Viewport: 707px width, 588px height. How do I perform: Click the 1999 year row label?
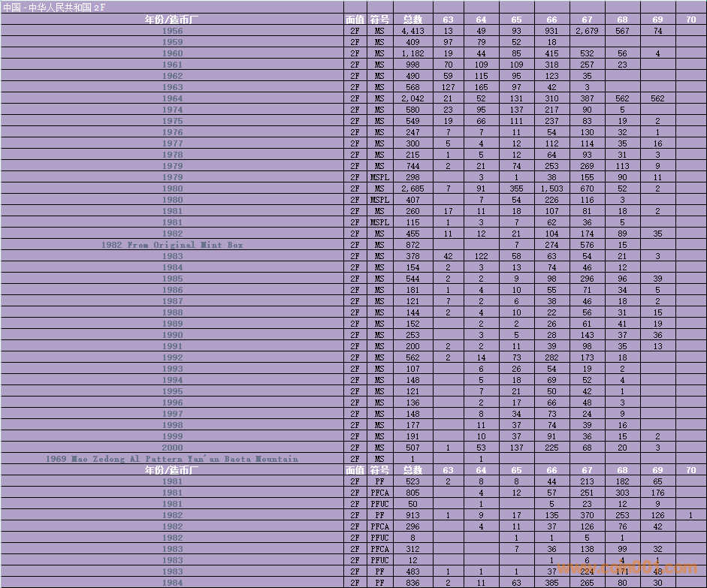(x=172, y=436)
